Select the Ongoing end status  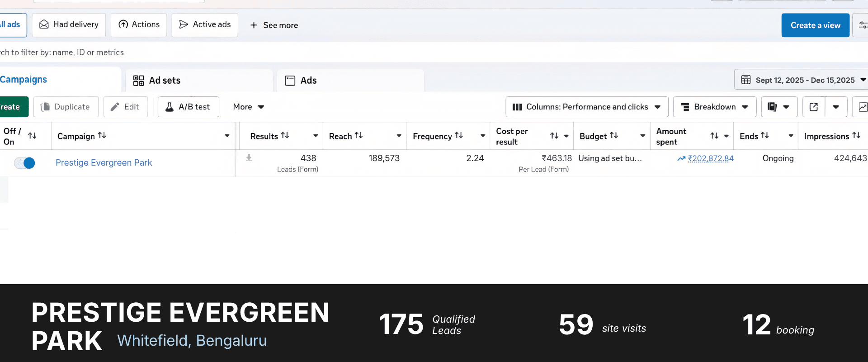(x=778, y=158)
